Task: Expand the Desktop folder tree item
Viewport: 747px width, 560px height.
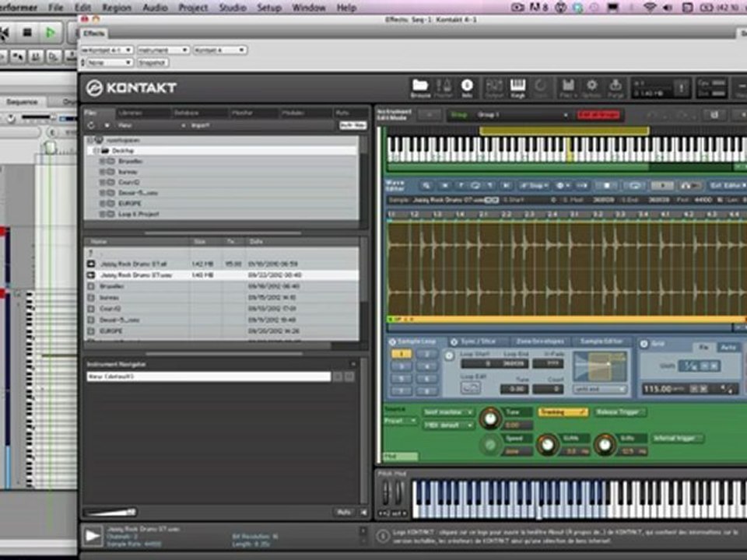Action: pyautogui.click(x=96, y=150)
